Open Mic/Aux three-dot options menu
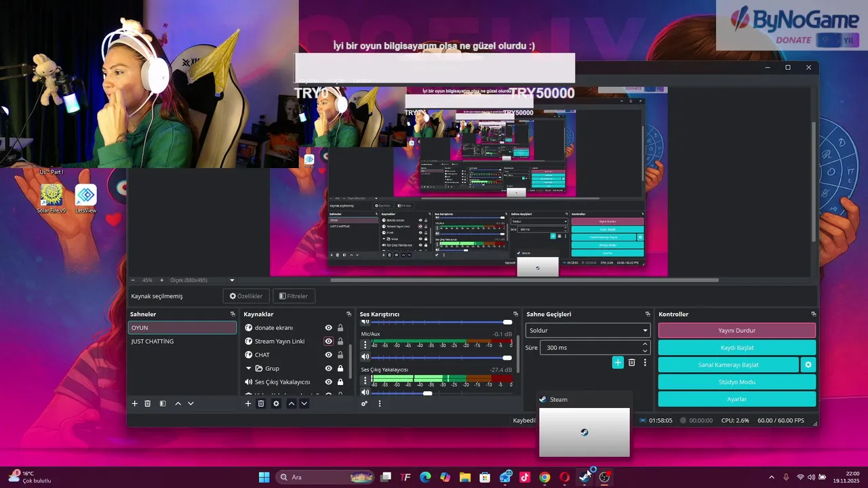 click(x=365, y=345)
